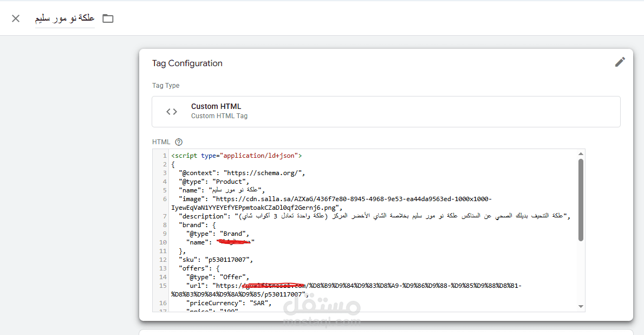Screen dimensions: 644x335
Task: Click the "sku": "p530117007" code line
Action: pos(216,260)
